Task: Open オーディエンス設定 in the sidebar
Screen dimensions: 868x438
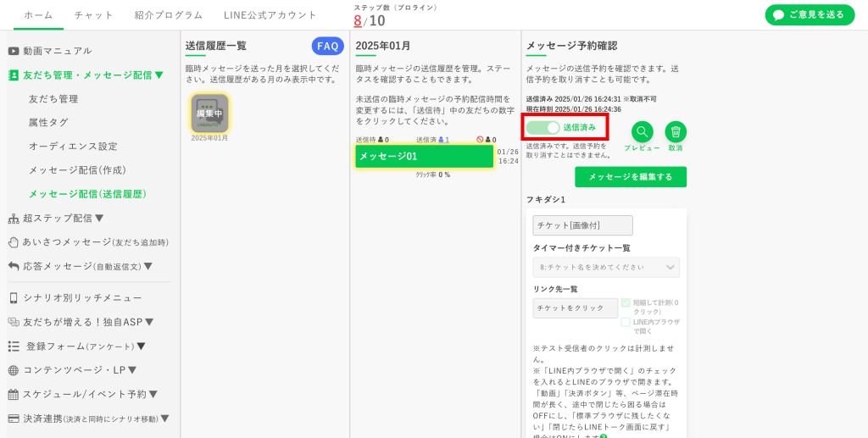Action: click(x=73, y=147)
